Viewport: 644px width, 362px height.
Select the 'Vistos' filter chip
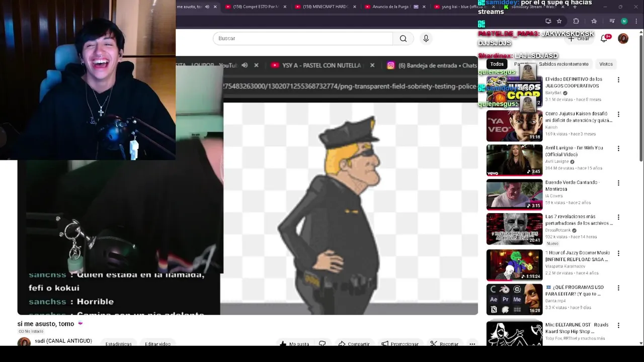pyautogui.click(x=606, y=64)
